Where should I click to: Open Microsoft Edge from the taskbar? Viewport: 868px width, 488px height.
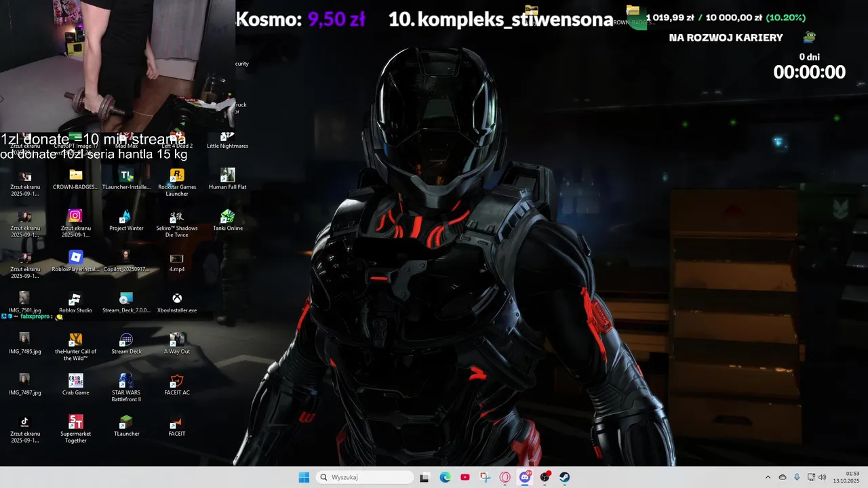click(445, 477)
